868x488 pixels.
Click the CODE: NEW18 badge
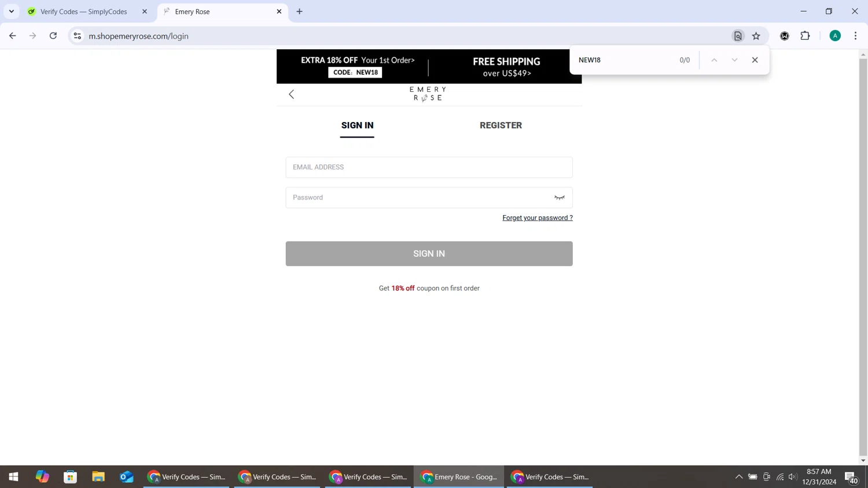tap(355, 73)
